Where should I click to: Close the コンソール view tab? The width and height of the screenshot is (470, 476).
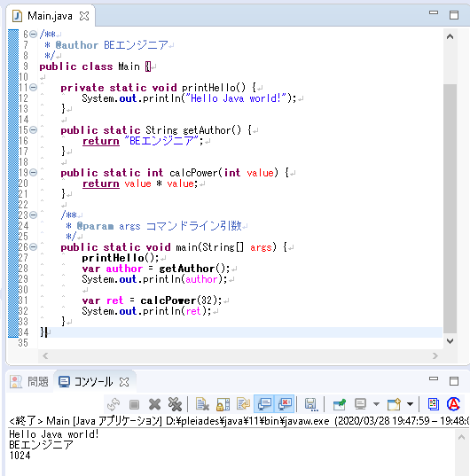click(x=124, y=382)
